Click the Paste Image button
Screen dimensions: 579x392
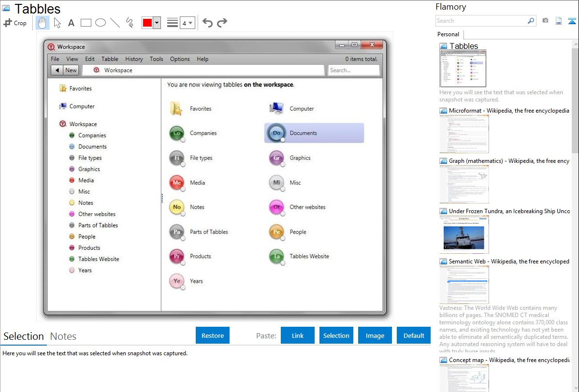coord(375,335)
